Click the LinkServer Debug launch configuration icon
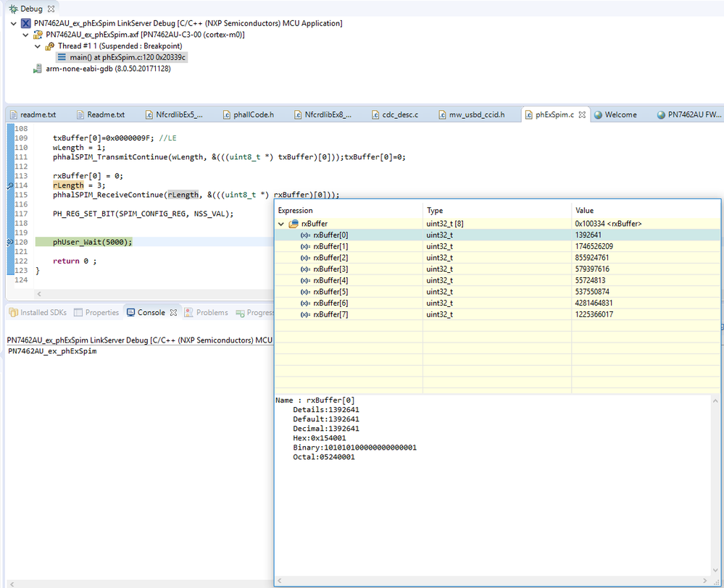Screen dimensions: 724x588 tap(25, 23)
